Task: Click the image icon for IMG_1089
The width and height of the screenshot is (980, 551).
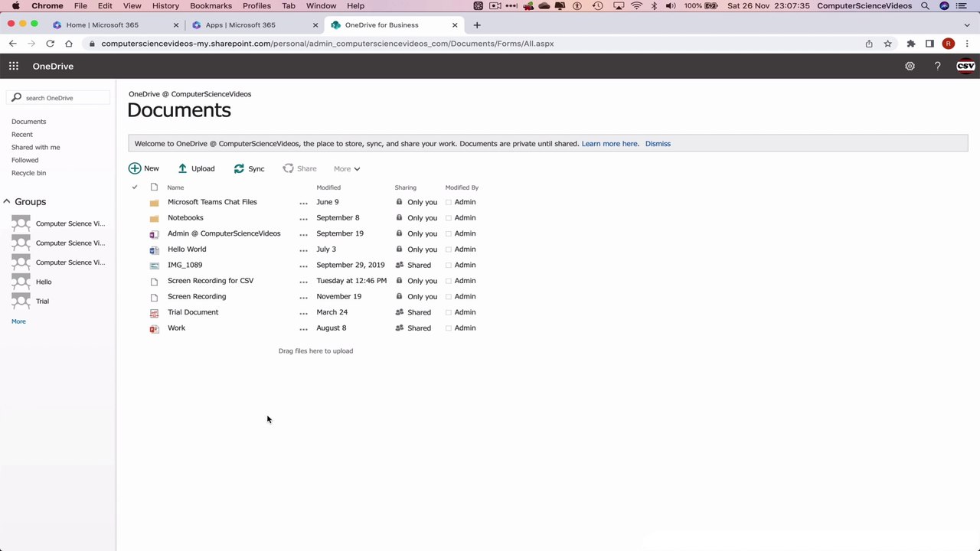Action: (154, 266)
